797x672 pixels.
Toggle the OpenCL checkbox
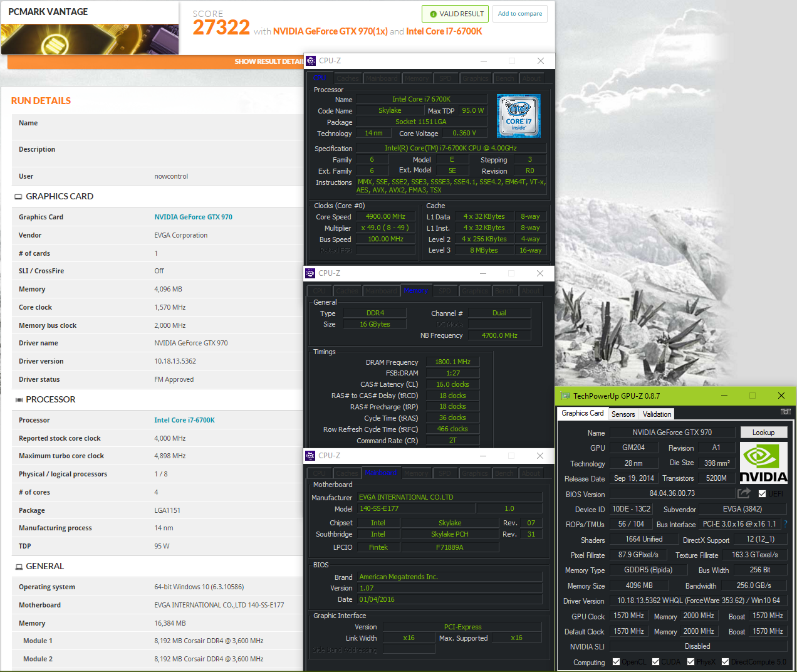[616, 662]
